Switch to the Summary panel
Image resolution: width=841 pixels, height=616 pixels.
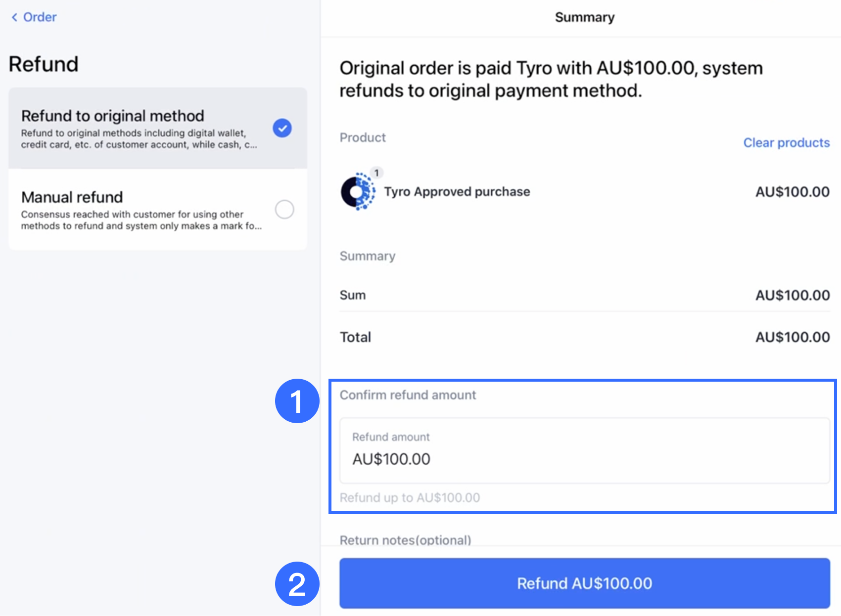point(584,17)
